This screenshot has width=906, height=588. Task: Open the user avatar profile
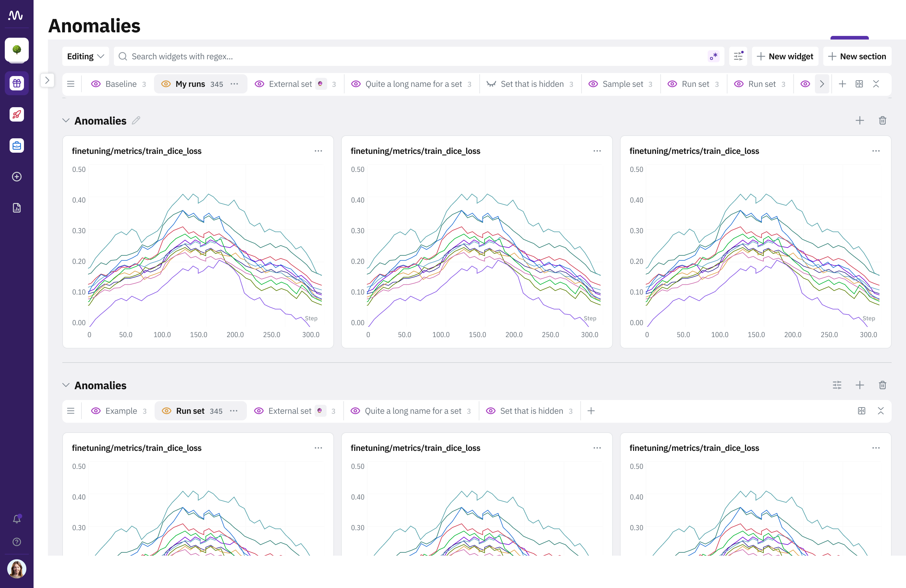17,569
